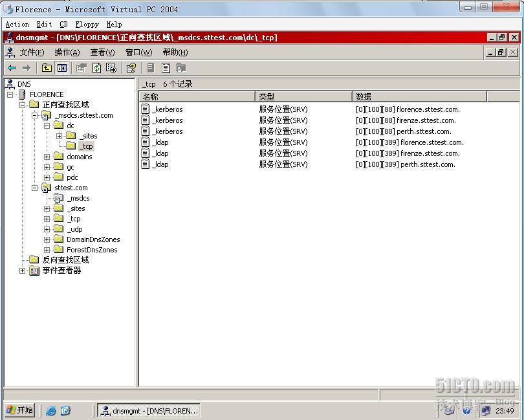Image resolution: width=524 pixels, height=420 pixels.
Task: Click the 开始 Start button
Action: coord(20,410)
